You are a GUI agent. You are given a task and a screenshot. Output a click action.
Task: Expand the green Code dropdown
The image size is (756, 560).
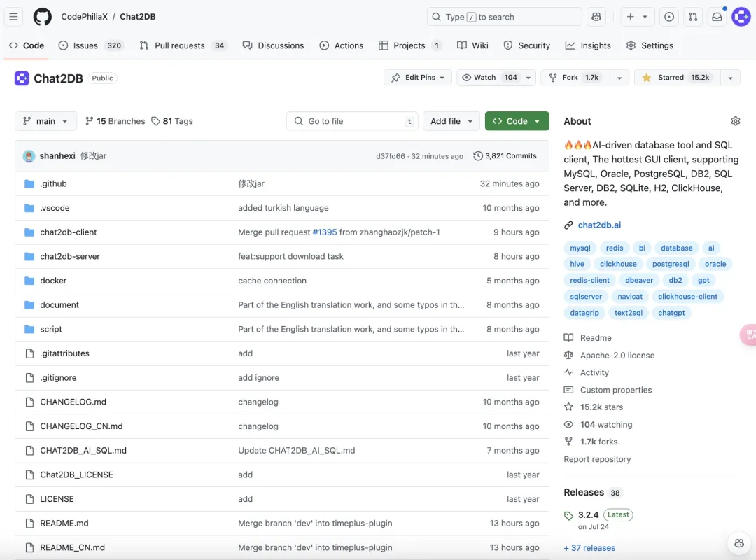tap(517, 121)
